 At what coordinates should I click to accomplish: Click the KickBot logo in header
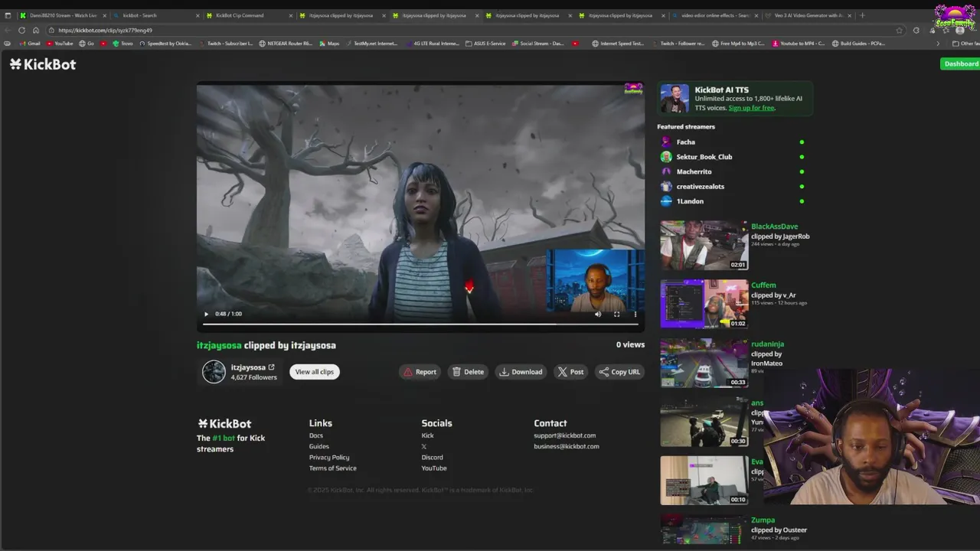43,64
